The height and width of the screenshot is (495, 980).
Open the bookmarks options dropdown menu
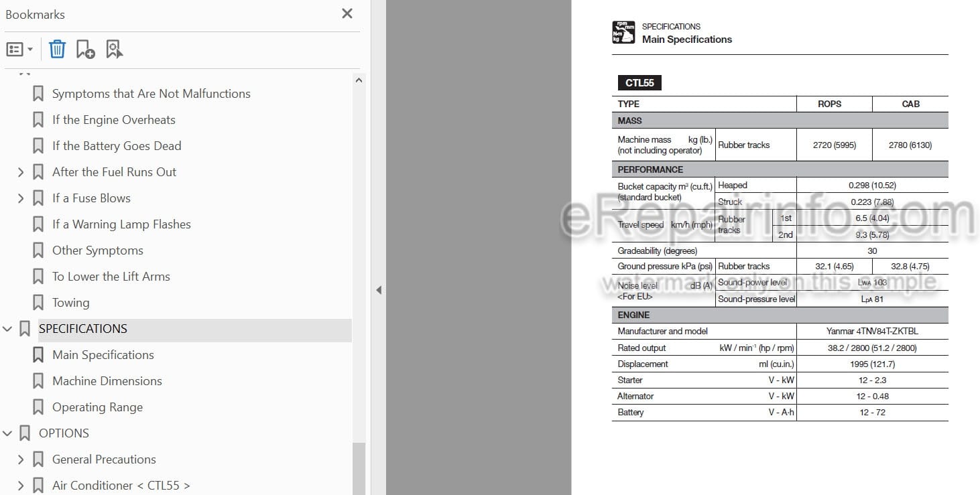[19, 49]
